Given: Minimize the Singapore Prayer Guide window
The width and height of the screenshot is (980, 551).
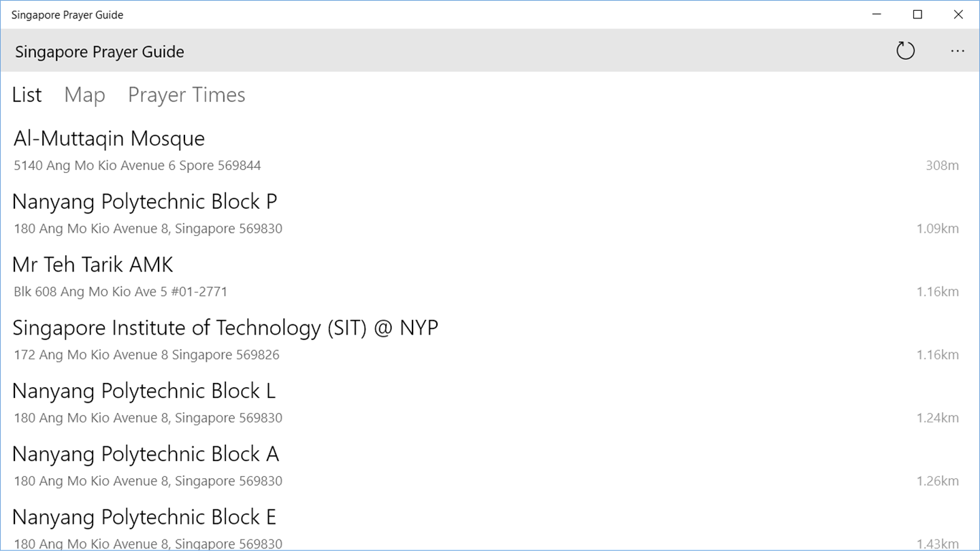Looking at the screenshot, I should click(x=877, y=14).
